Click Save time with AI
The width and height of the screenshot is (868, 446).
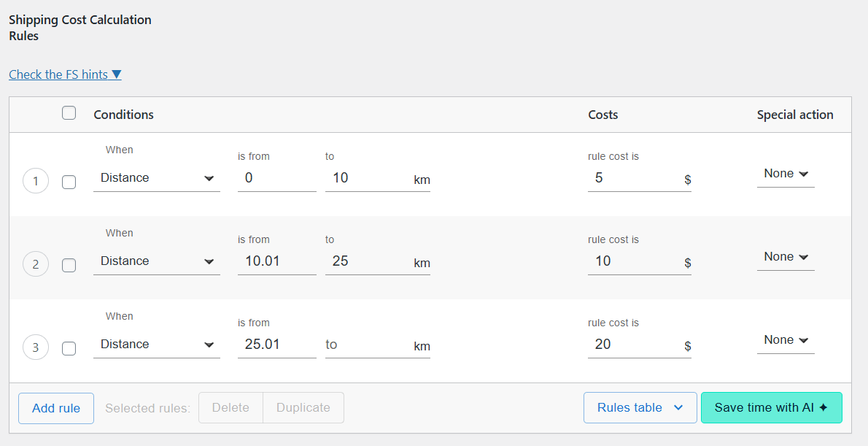point(771,407)
